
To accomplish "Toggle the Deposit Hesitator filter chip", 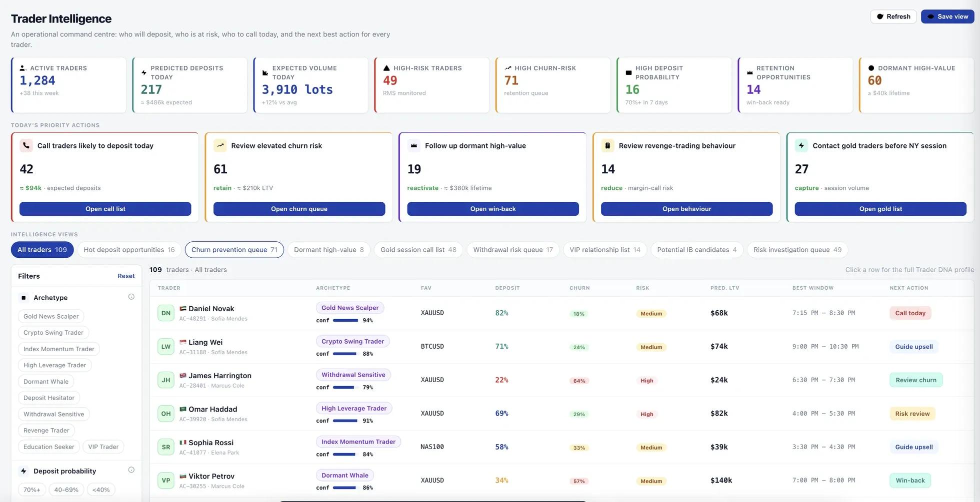I will pyautogui.click(x=49, y=398).
